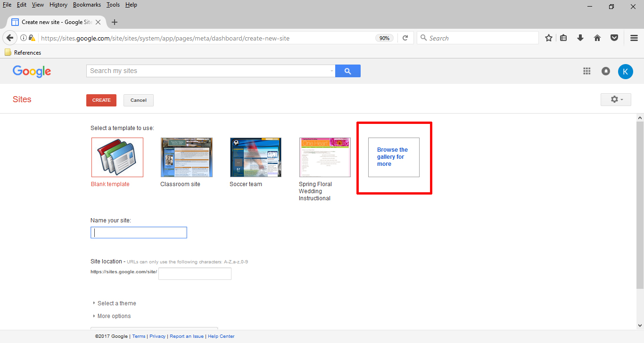
Task: Click the red CREATE button
Action: [101, 100]
